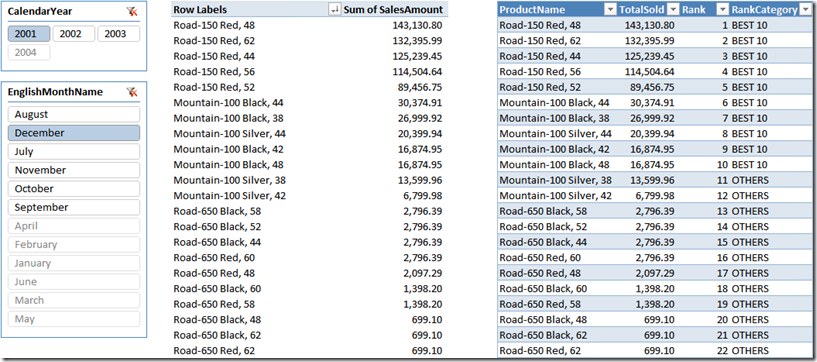Select October in month slicer
Viewport: 817px width, 362px height.
[74, 189]
